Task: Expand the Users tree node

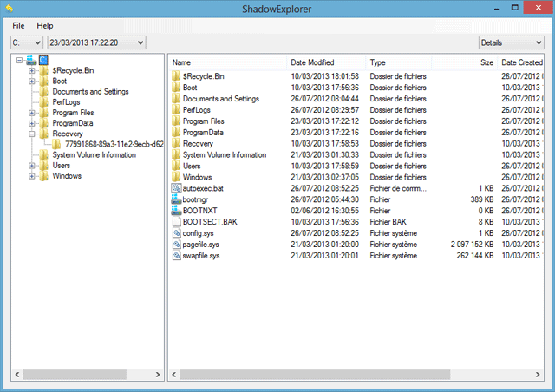Action: 32,166
